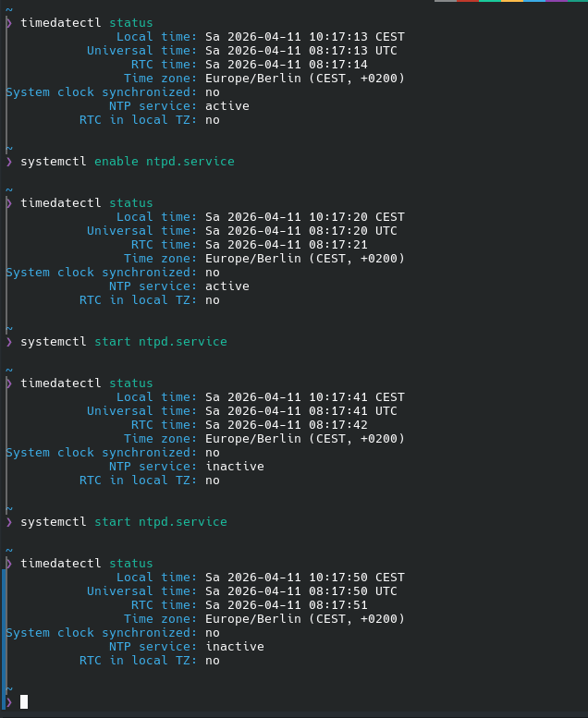Click the RTC time value "08:17:14"
Image resolution: width=588 pixels, height=718 pixels.
pos(338,65)
